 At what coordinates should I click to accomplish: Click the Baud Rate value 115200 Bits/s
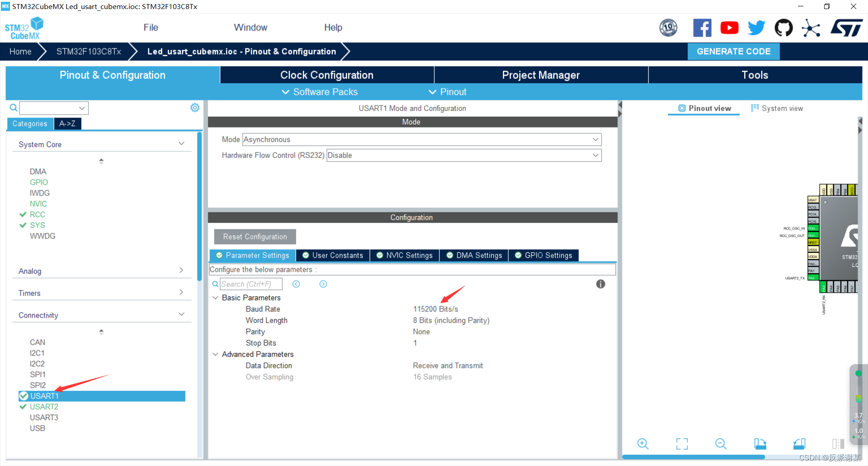pyautogui.click(x=435, y=309)
